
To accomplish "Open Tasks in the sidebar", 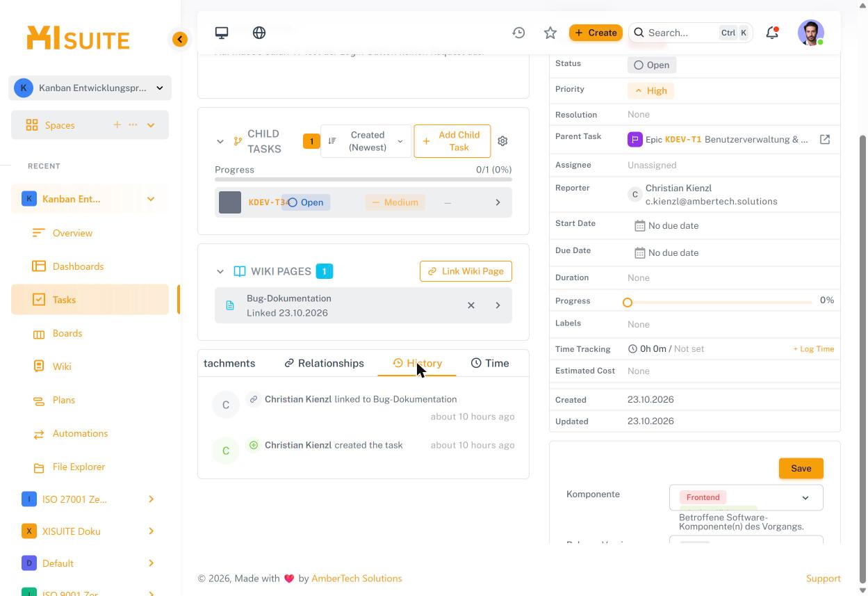I will point(90,300).
